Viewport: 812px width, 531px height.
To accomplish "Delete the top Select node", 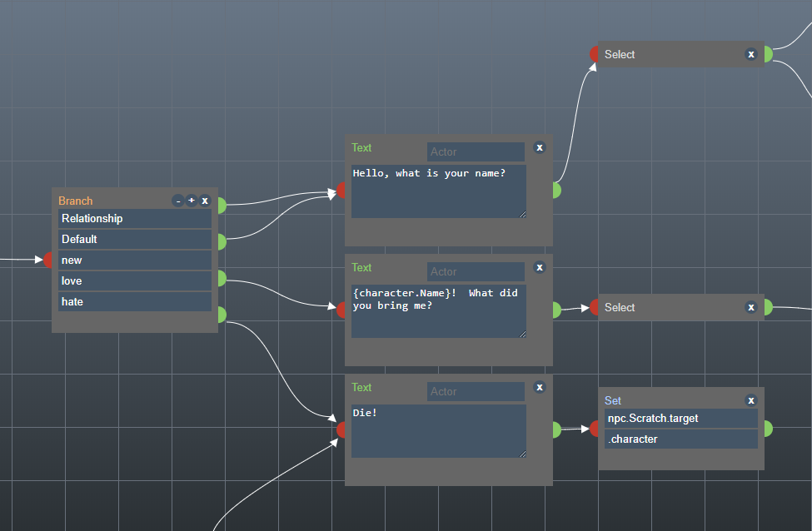I will coord(751,54).
